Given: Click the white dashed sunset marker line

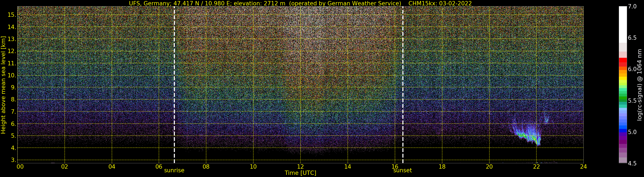Looking at the screenshot, I should (403, 85).
